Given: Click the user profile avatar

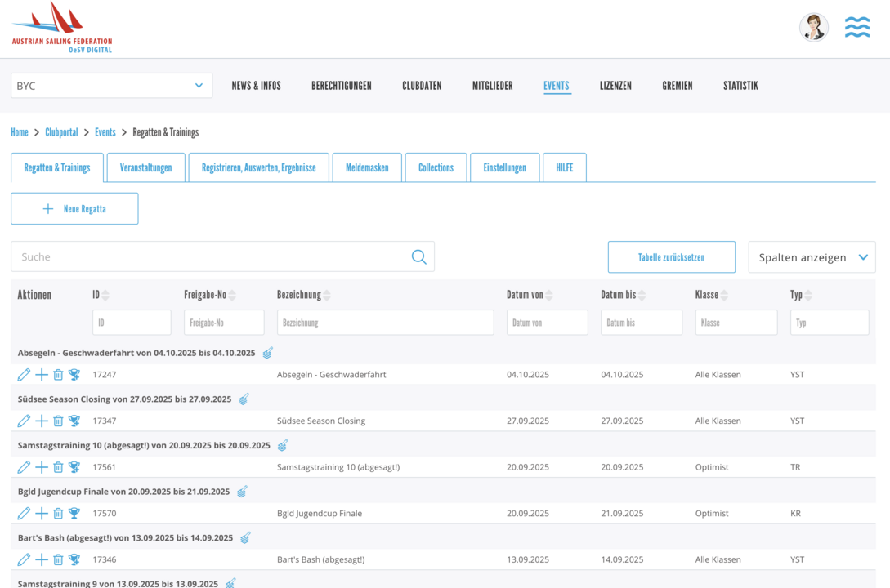Looking at the screenshot, I should click(813, 28).
